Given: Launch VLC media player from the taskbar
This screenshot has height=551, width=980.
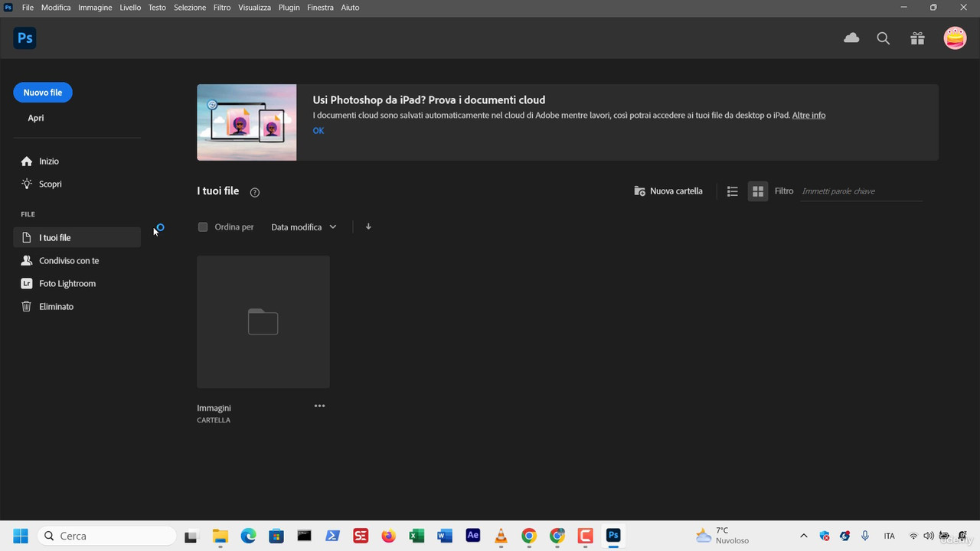Looking at the screenshot, I should pos(501,536).
